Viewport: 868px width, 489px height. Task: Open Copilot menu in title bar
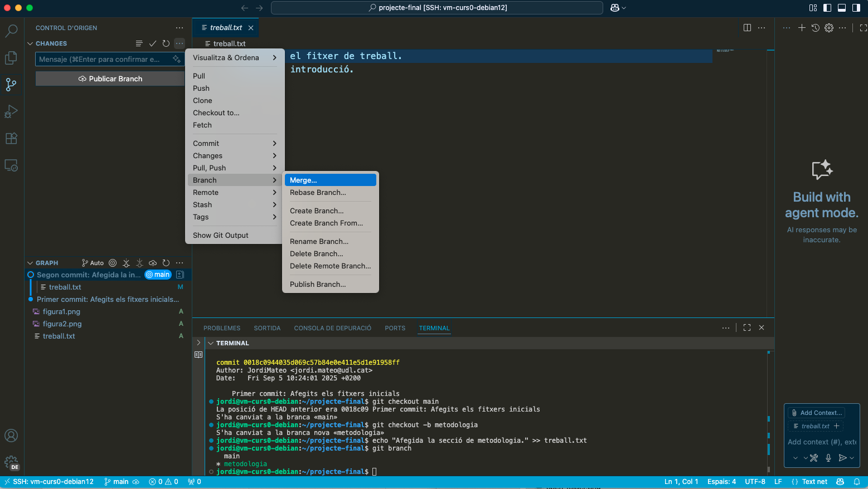[618, 8]
